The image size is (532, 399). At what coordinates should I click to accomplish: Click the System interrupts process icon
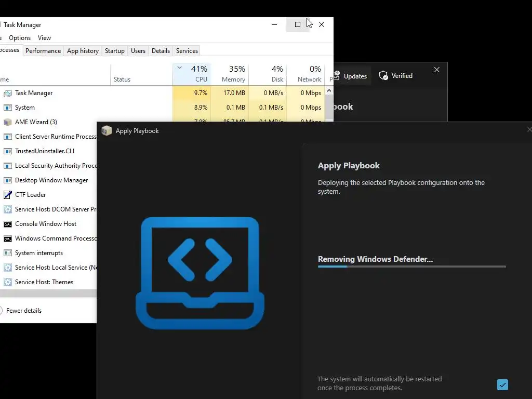[7, 253]
